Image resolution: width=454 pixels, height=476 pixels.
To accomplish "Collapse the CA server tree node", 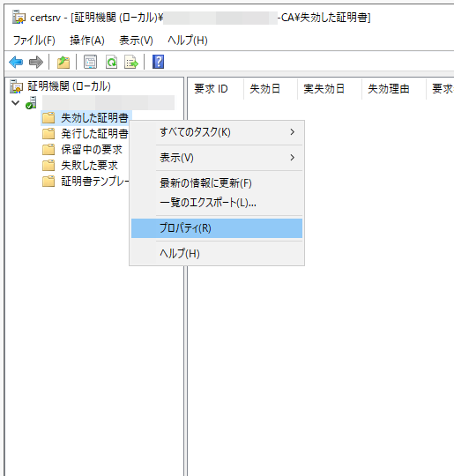I will pyautogui.click(x=15, y=103).
